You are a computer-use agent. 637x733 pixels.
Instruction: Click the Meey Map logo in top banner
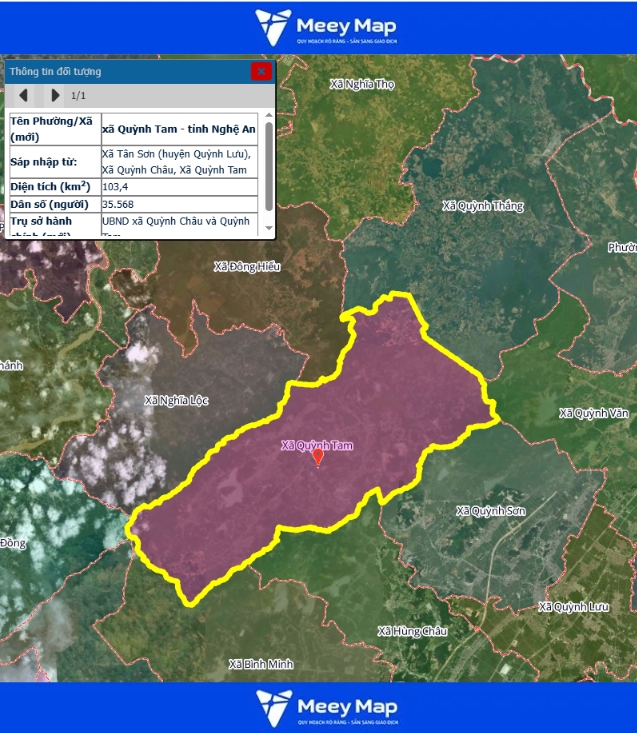tap(326, 27)
